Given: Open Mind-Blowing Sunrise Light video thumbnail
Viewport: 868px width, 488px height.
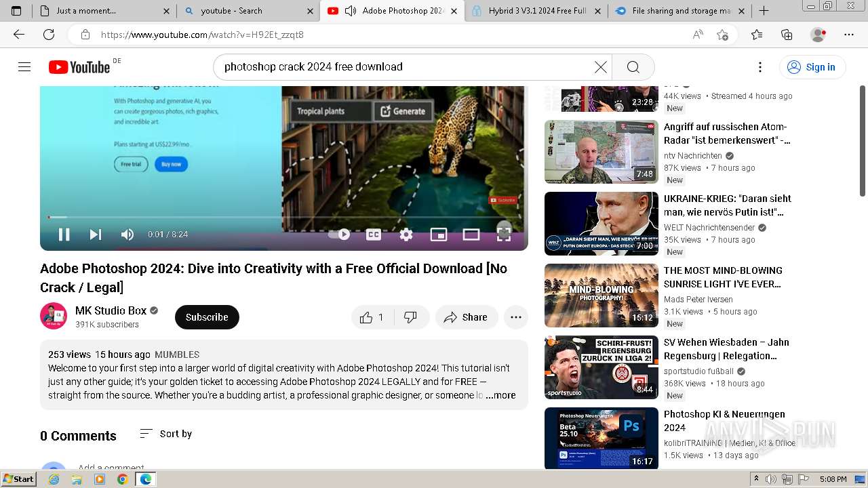Looking at the screenshot, I should click(x=601, y=296).
